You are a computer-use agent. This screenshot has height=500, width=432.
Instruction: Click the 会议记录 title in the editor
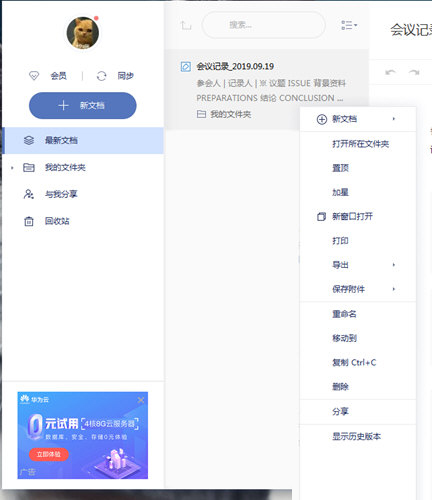coord(411,30)
